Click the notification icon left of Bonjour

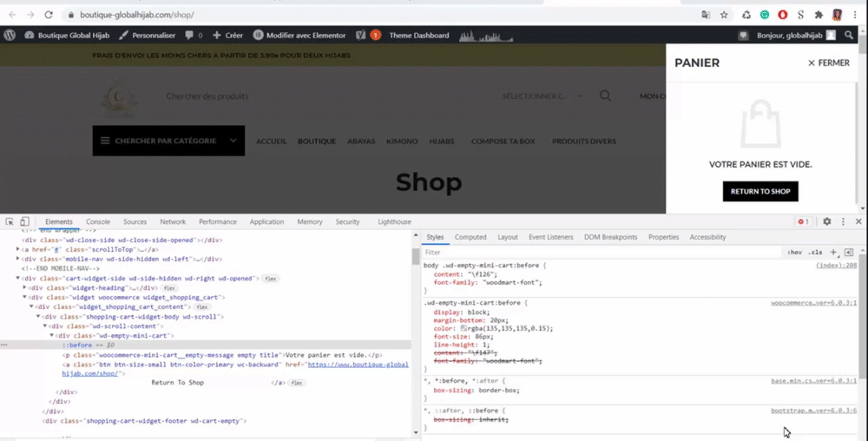[x=744, y=35]
